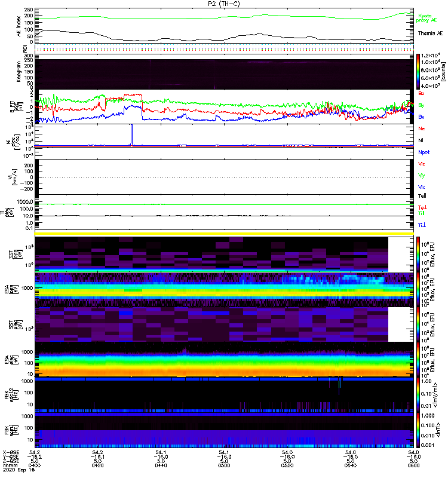Screen dimensions: 448x478
Task: Click the "0500" time tick label
Action: coord(224,465)
